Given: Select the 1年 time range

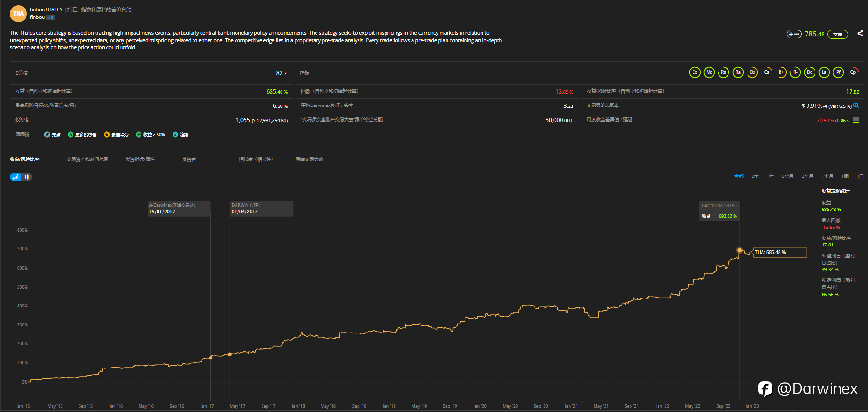Looking at the screenshot, I should [x=770, y=176].
